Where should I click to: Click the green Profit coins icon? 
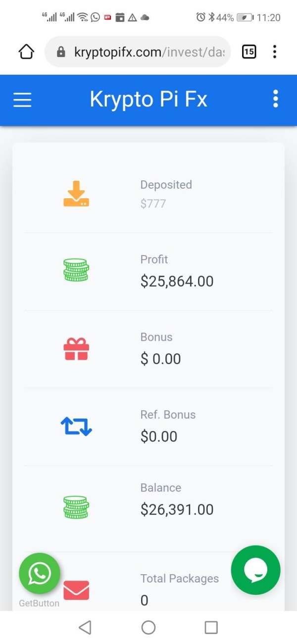tap(76, 270)
